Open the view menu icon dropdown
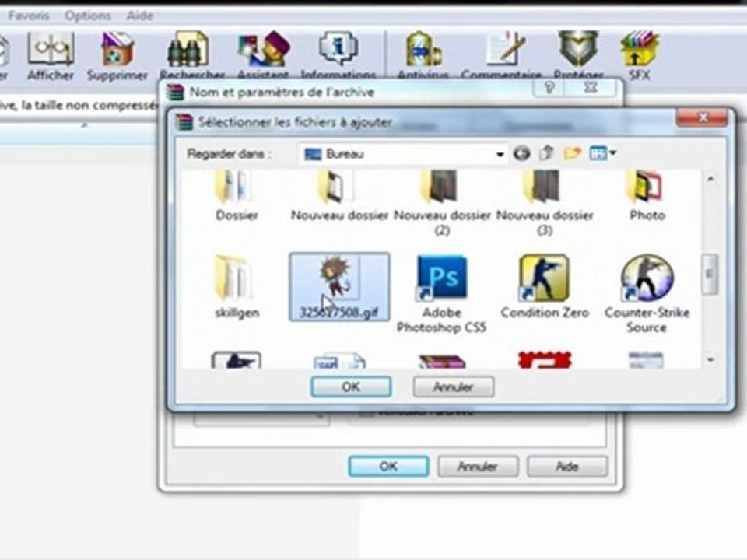The width and height of the screenshot is (747, 560). (602, 153)
